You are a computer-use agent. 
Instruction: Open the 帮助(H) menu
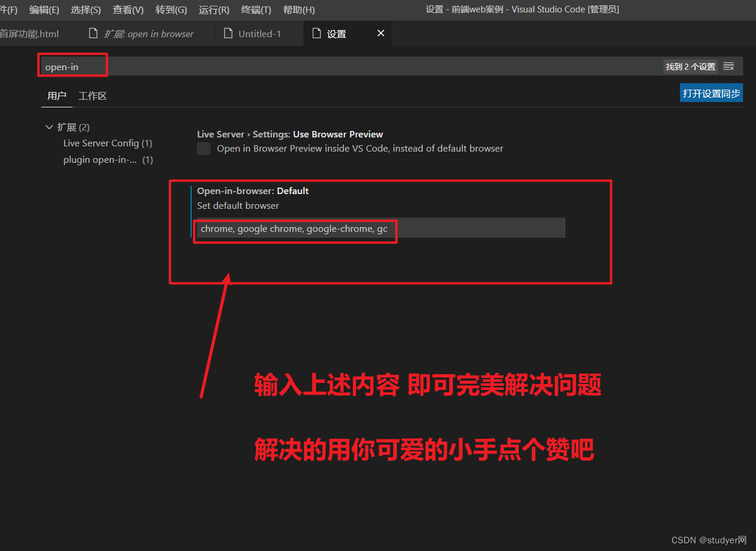click(299, 10)
